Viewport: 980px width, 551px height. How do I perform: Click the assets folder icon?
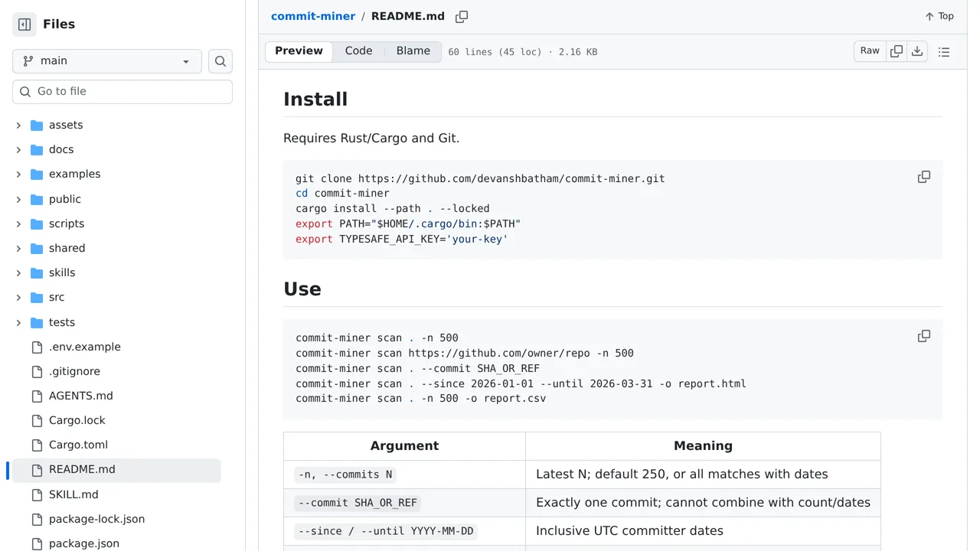[37, 125]
